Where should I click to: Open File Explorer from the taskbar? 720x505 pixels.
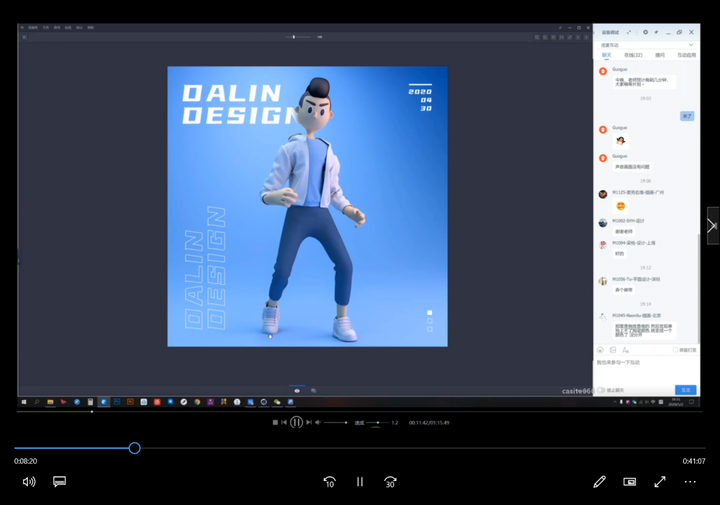pyautogui.click(x=50, y=402)
